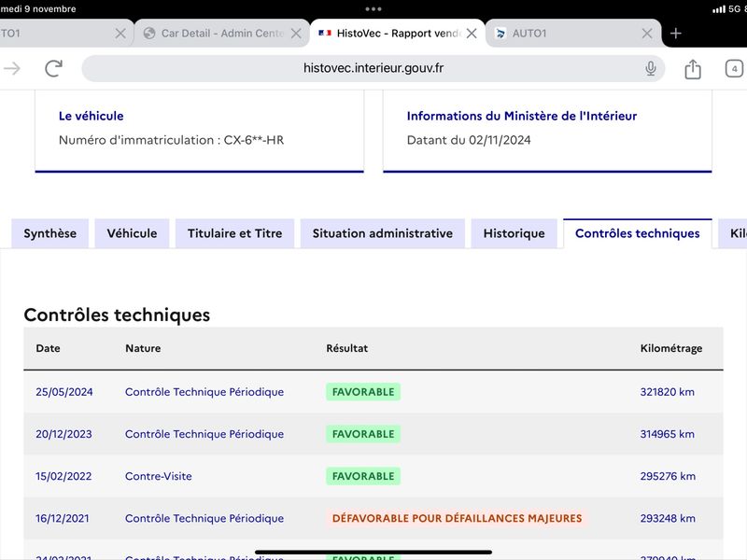Click the Kilométrage column header
Viewport: 747px width, 560px height.
pyautogui.click(x=670, y=348)
